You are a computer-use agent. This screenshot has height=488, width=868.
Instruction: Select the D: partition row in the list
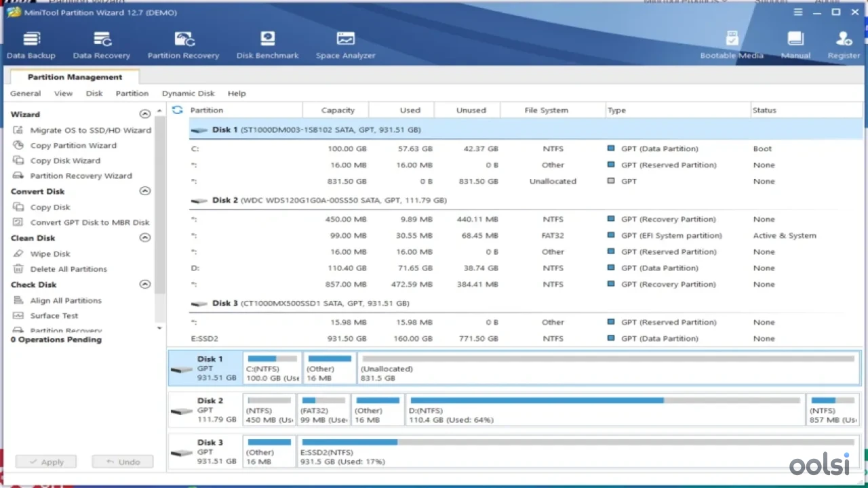pyautogui.click(x=526, y=268)
